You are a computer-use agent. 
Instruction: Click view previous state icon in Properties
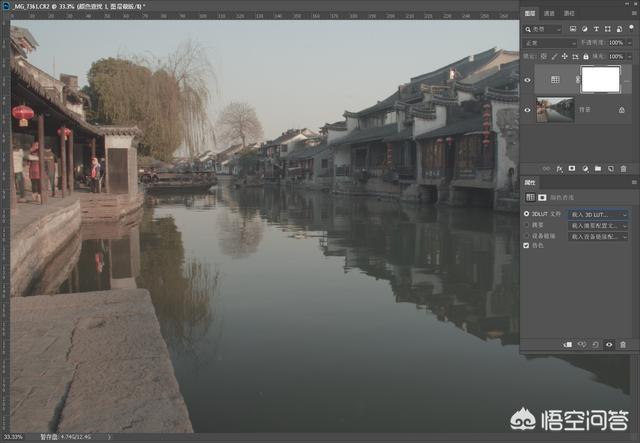click(582, 345)
